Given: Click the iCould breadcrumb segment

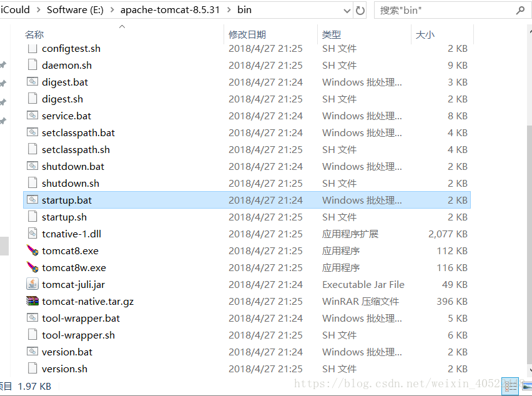Looking at the screenshot, I should pyautogui.click(x=15, y=10).
